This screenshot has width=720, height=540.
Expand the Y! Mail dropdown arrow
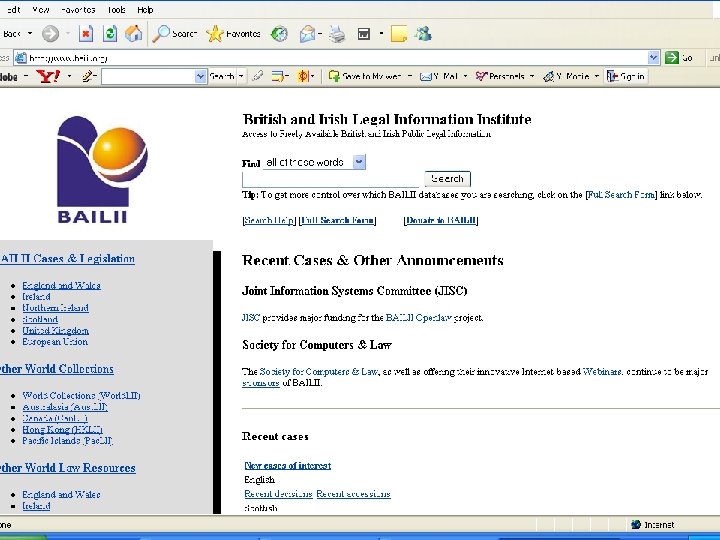(465, 76)
